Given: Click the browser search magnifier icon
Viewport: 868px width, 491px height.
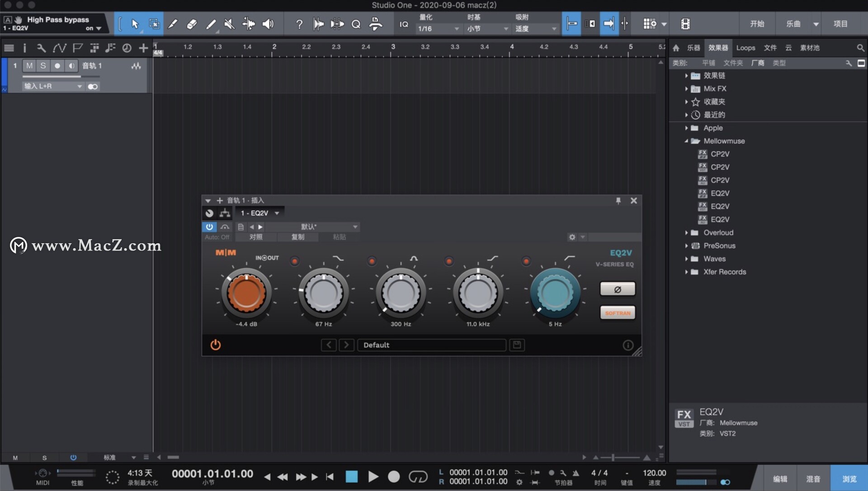Looking at the screenshot, I should [860, 47].
